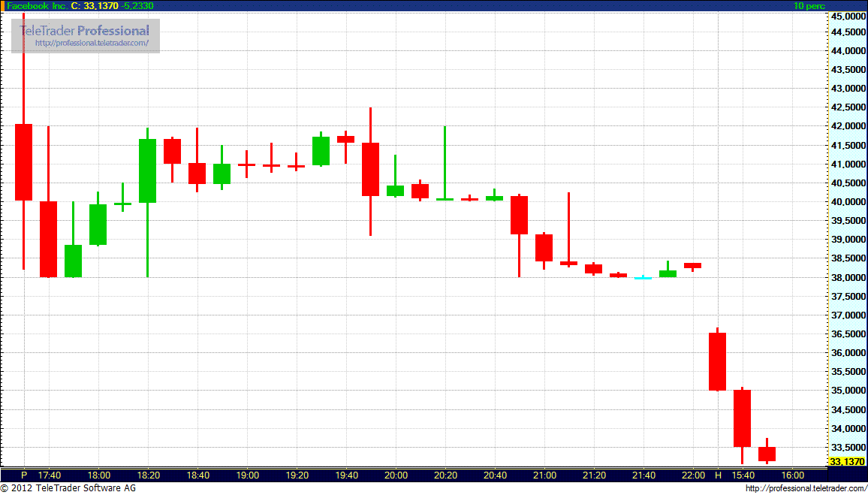The height and width of the screenshot is (495, 868).
Task: Click the '19:20' time axis label
Action: pos(297,475)
